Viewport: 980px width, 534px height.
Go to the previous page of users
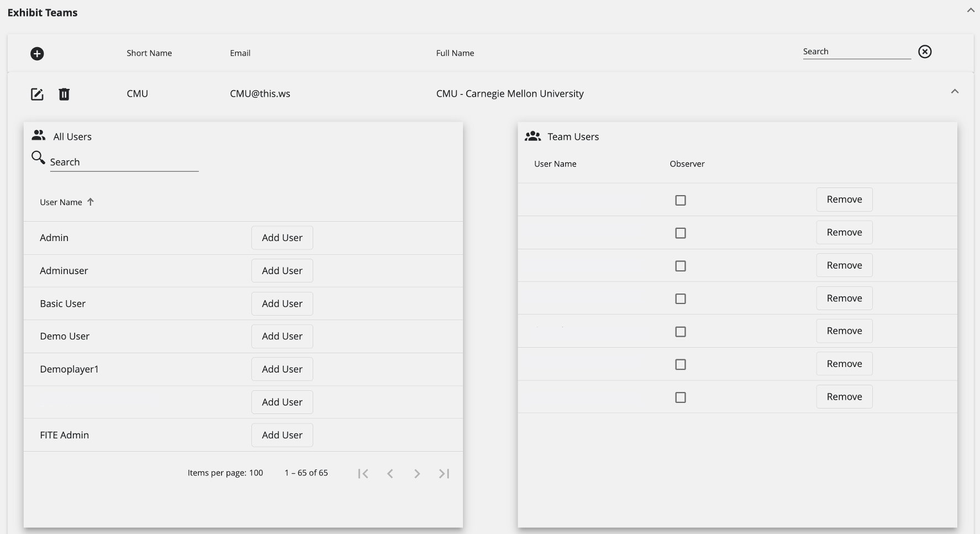[390, 474]
